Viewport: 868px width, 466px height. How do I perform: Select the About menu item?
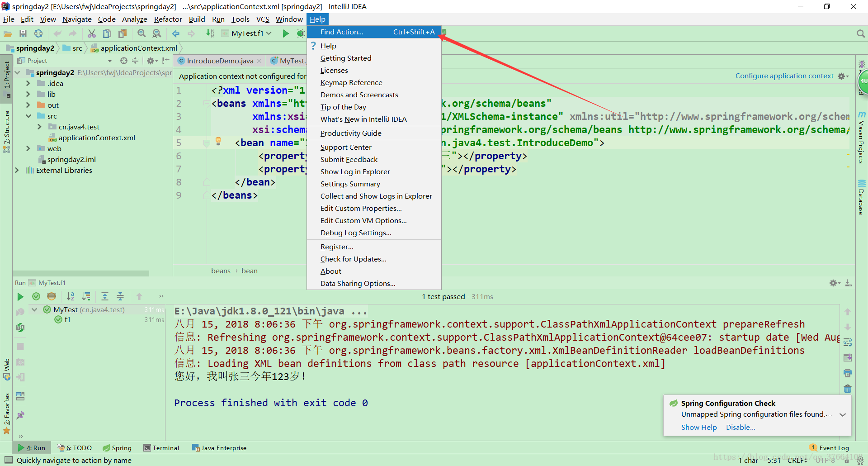pos(374,271)
